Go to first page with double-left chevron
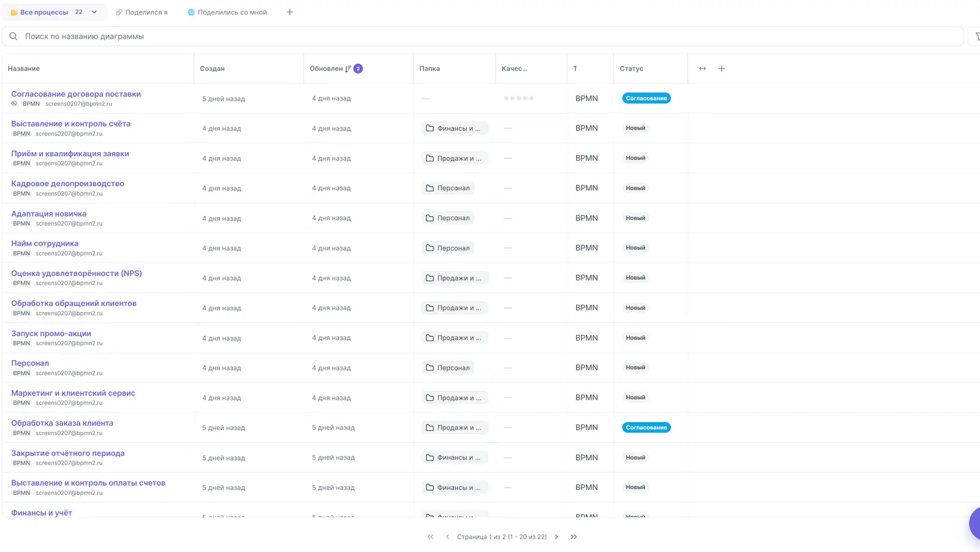 [430, 537]
